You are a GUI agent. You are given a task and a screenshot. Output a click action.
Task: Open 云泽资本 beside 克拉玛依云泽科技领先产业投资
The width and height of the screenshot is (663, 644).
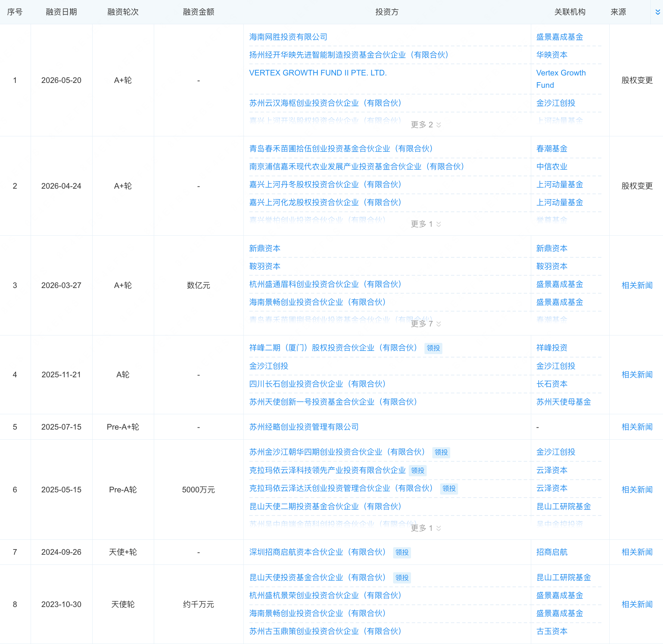pos(552,470)
